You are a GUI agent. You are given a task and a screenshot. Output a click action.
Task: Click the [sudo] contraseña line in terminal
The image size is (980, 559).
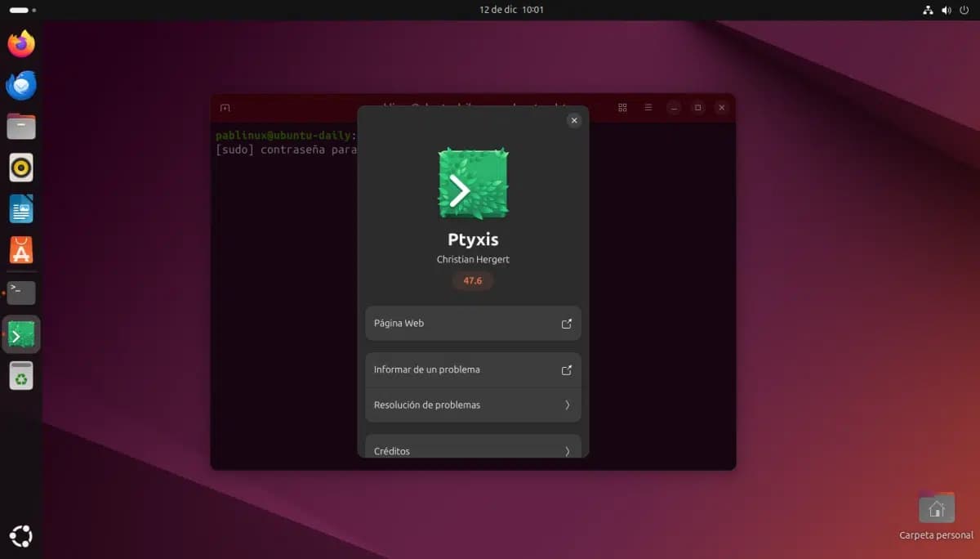pyautogui.click(x=285, y=150)
